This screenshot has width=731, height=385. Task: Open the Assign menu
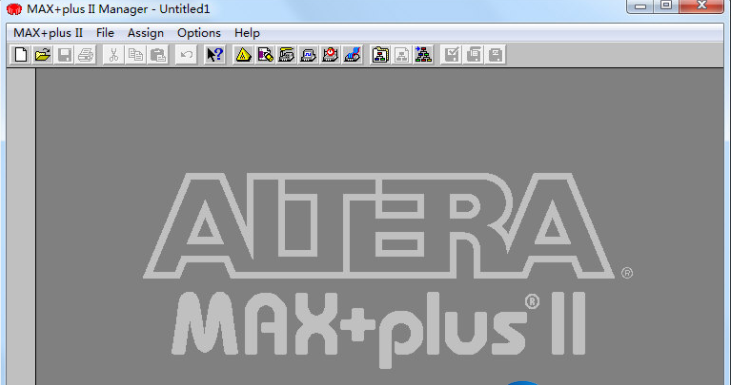point(145,33)
